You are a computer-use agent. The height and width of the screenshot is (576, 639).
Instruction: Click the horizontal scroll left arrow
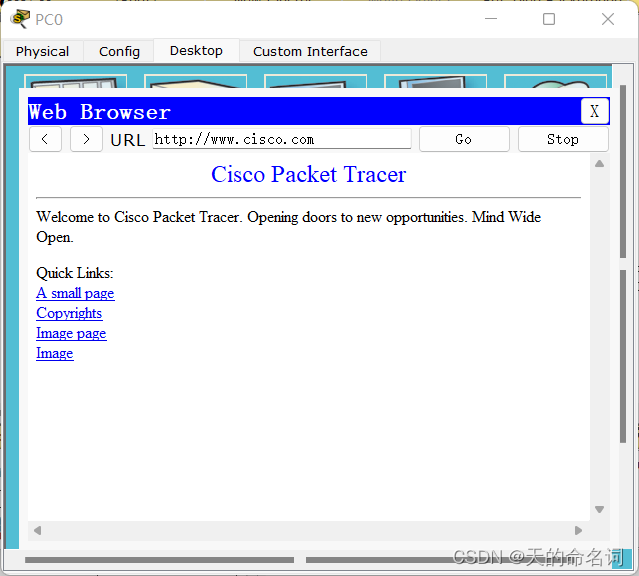click(37, 530)
